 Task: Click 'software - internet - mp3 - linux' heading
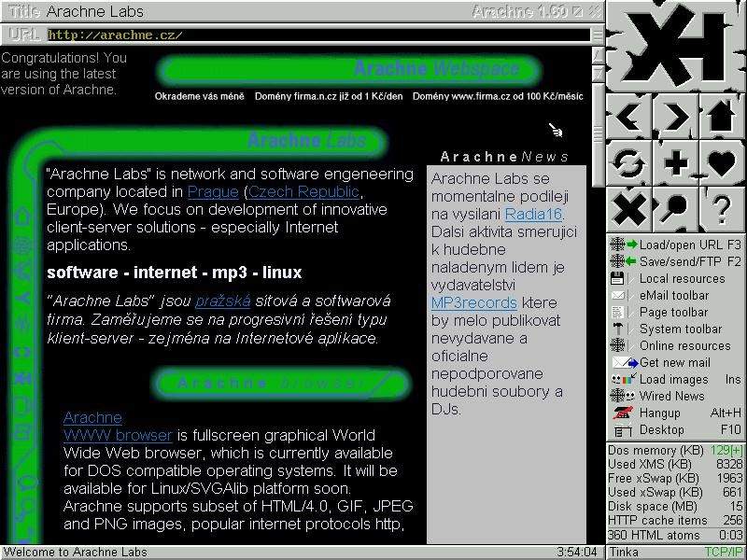point(175,273)
